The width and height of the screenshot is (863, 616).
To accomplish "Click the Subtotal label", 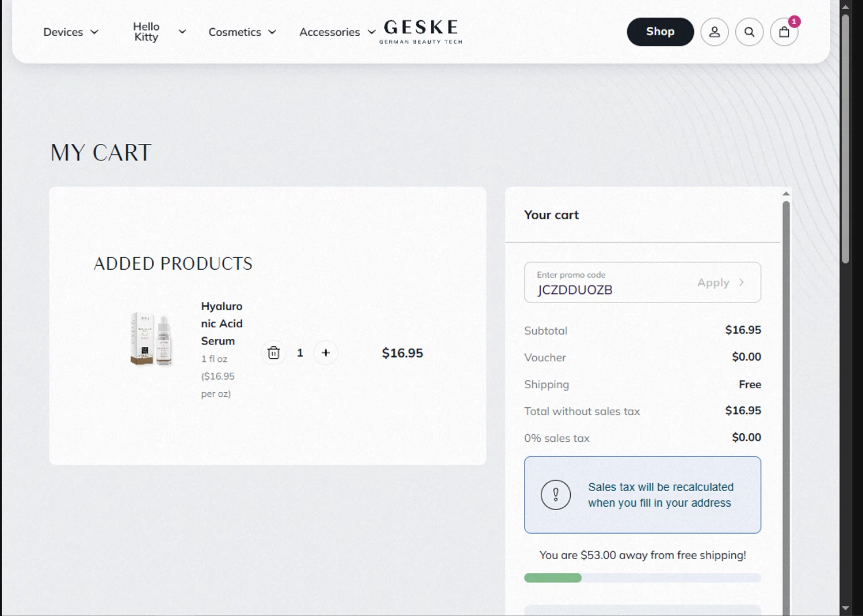I will point(545,331).
